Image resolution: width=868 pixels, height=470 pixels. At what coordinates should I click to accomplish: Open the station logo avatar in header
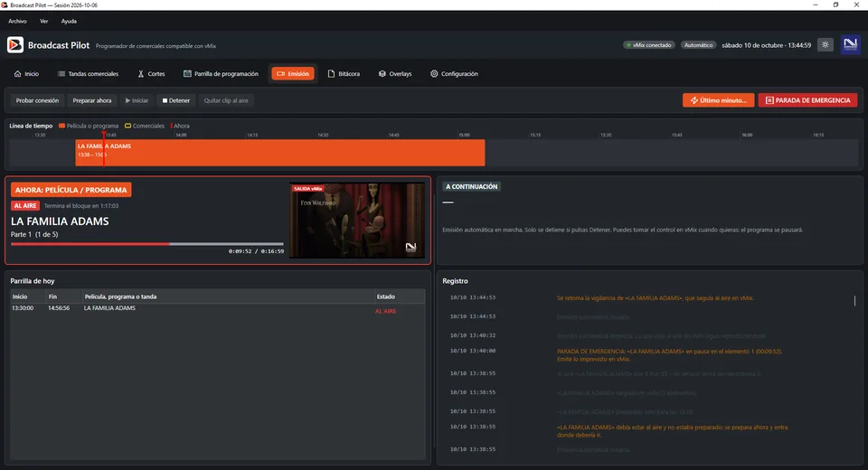point(850,44)
